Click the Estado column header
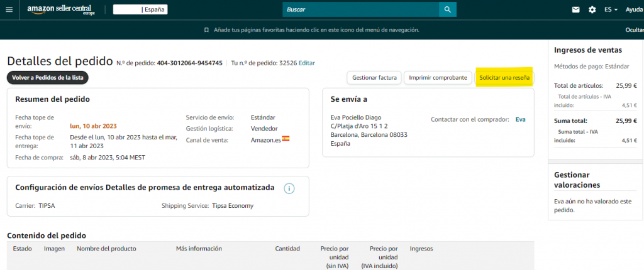644x270 pixels. point(23,249)
